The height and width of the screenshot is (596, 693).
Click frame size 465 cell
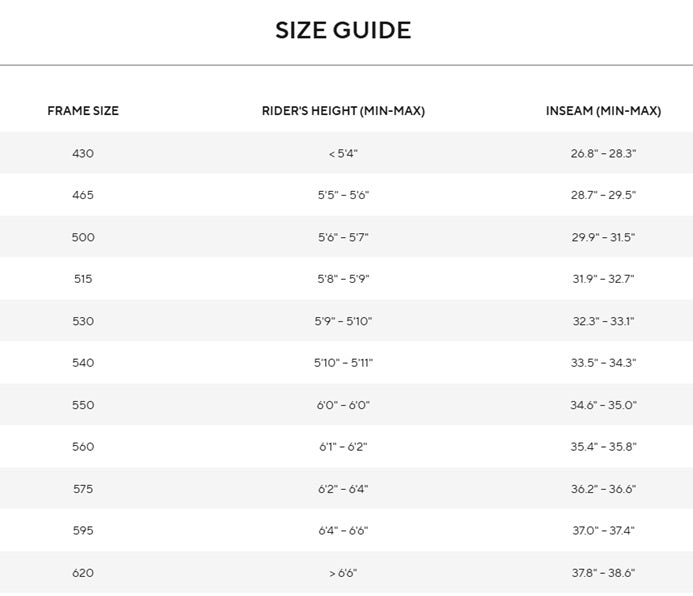coord(83,195)
